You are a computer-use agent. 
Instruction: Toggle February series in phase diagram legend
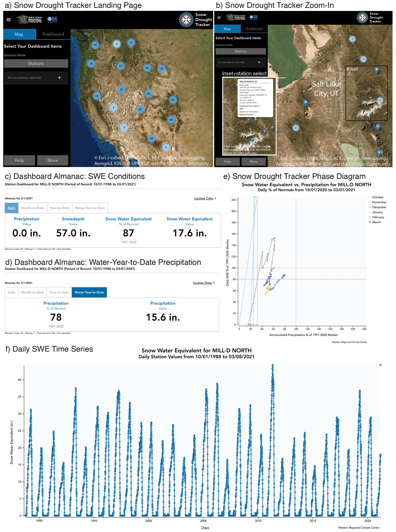coord(378,217)
